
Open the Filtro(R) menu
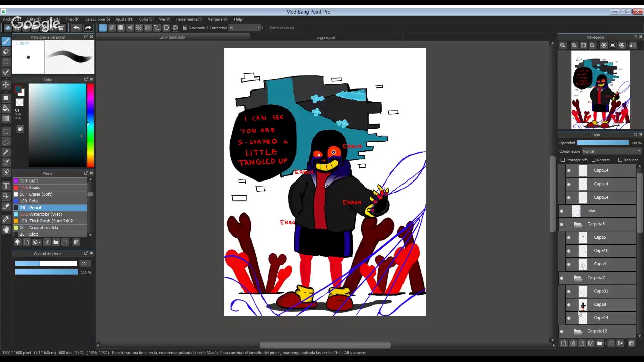[72, 19]
